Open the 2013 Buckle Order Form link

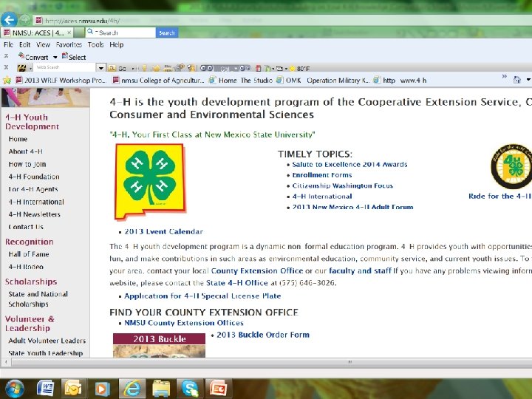click(x=263, y=335)
